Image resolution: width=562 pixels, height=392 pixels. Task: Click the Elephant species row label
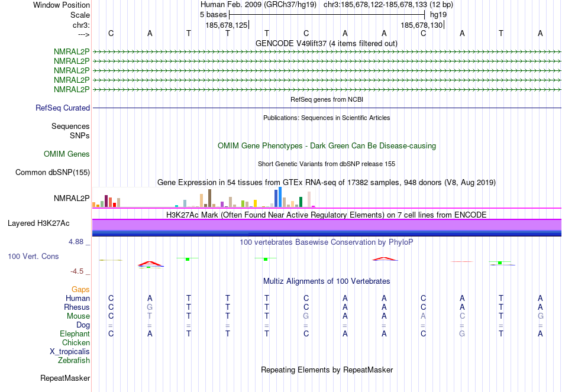[x=75, y=333]
